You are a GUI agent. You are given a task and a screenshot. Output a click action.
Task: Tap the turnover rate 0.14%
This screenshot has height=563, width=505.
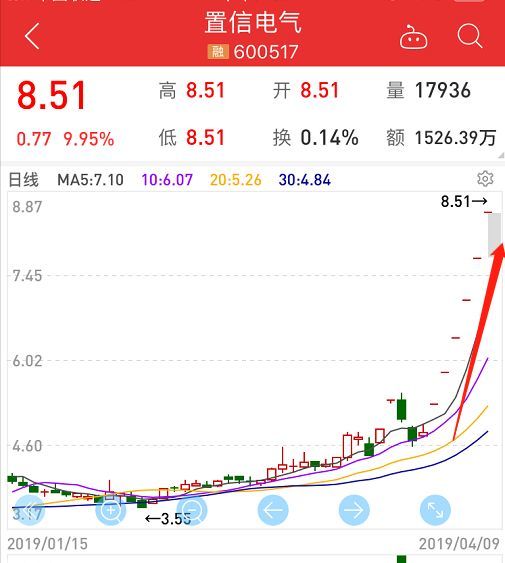[x=329, y=138]
